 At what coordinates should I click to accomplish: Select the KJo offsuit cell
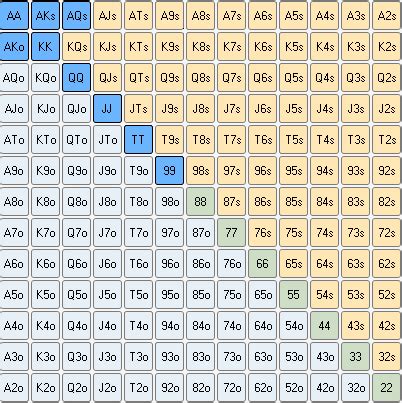click(x=45, y=108)
